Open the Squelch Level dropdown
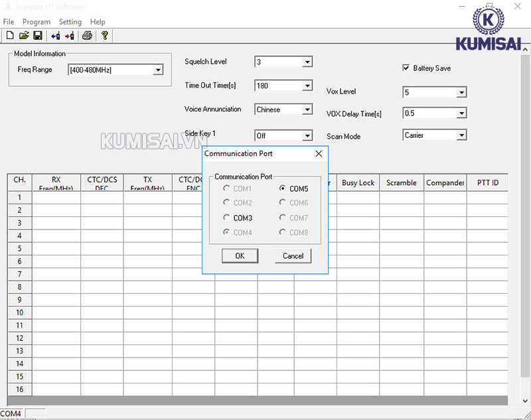The height and width of the screenshot is (420, 531). [307, 62]
